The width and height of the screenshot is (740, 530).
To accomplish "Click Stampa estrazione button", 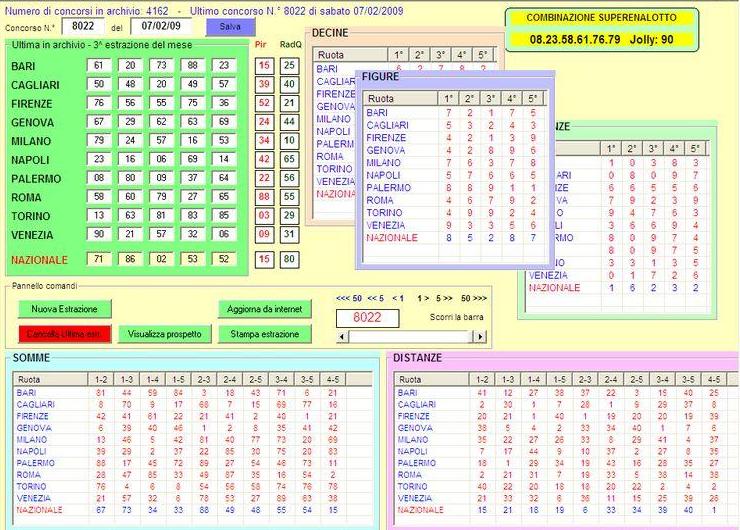I will 265,334.
